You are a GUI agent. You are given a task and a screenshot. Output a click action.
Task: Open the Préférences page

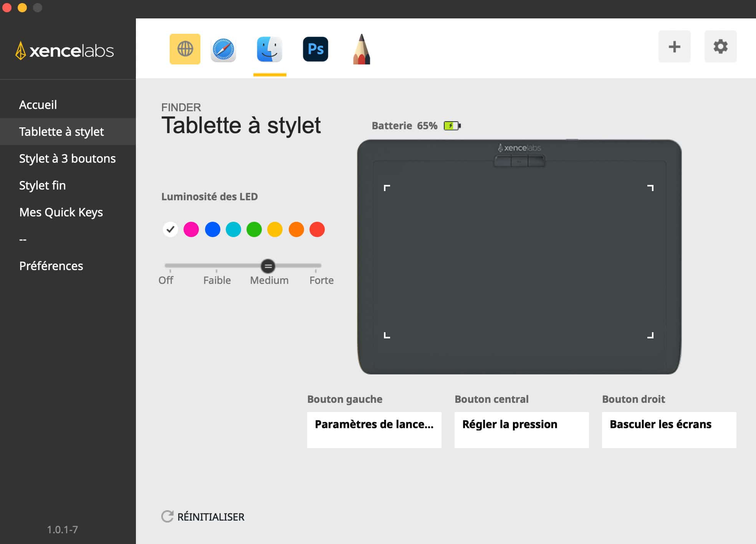(x=51, y=266)
